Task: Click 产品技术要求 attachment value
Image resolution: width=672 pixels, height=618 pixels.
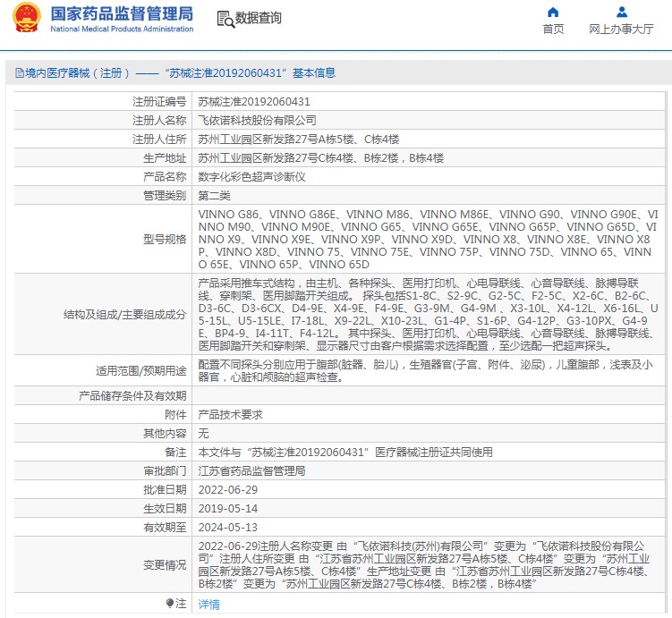Action: [x=230, y=415]
